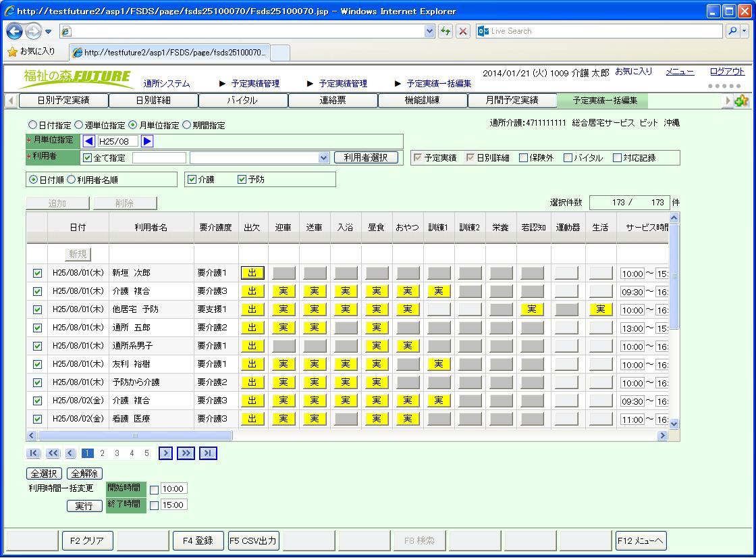This screenshot has height=558, width=756.
Task: Jump to first page of results
Action: [x=33, y=453]
